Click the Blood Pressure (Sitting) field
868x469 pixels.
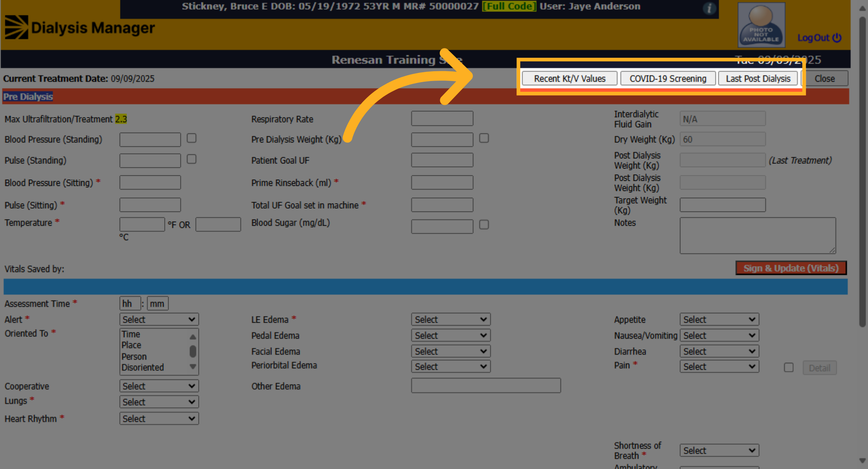tap(150, 182)
